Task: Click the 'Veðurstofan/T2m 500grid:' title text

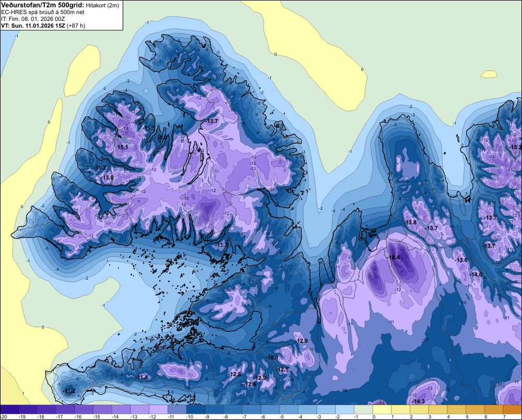Action: pyautogui.click(x=42, y=5)
